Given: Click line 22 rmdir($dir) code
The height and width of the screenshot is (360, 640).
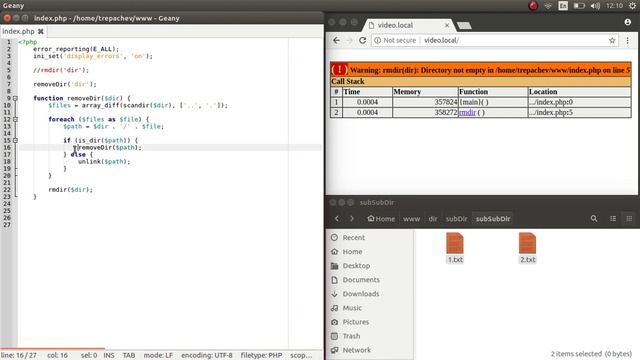Looking at the screenshot, I should 71,189.
